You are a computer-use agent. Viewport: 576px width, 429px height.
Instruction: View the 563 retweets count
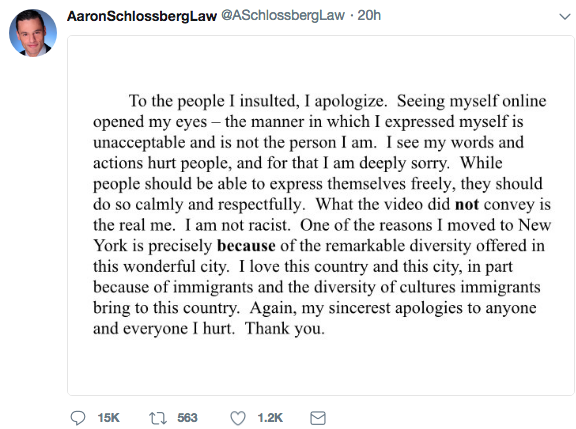point(187,418)
